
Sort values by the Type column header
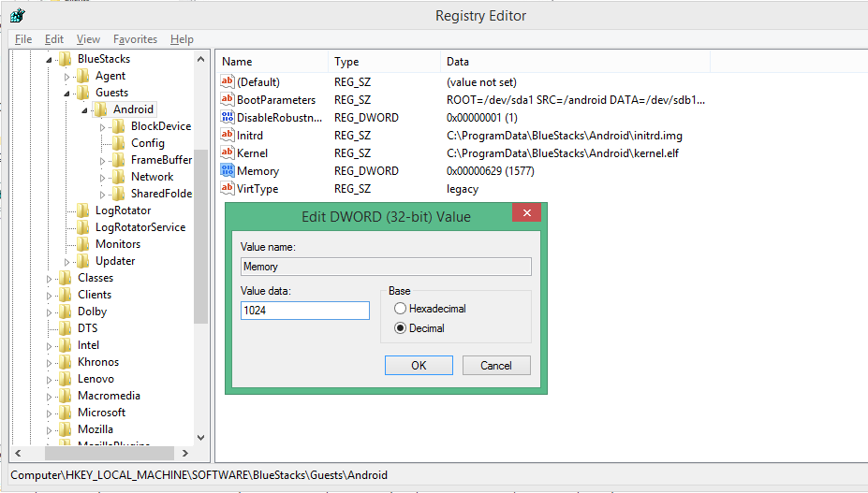click(385, 62)
